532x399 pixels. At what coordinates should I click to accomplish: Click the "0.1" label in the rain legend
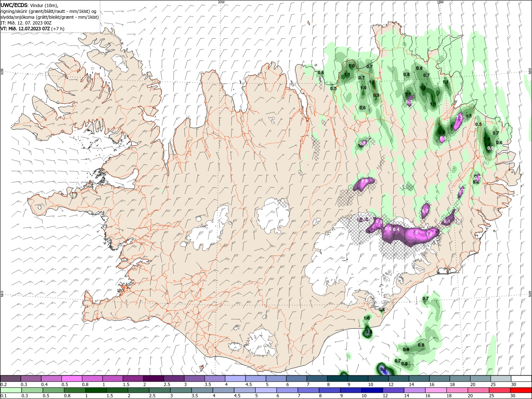click(x=3, y=396)
